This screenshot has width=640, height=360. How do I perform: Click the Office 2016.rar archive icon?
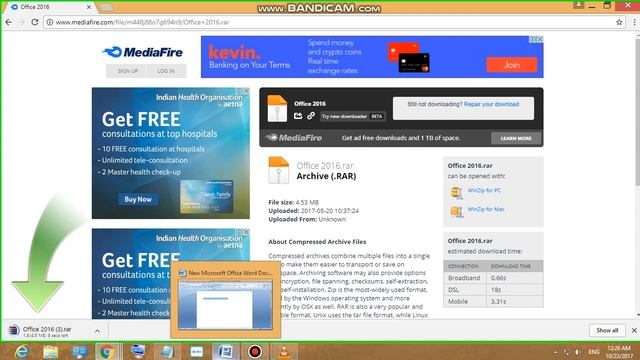click(279, 170)
